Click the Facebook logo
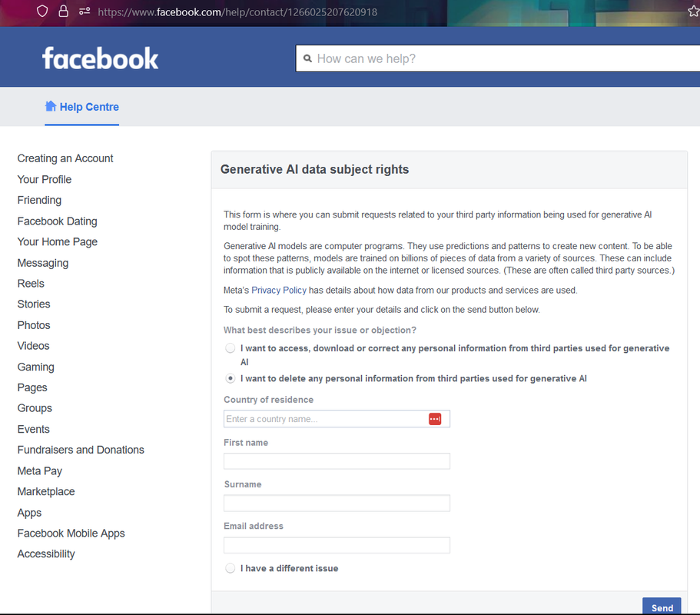 click(101, 58)
